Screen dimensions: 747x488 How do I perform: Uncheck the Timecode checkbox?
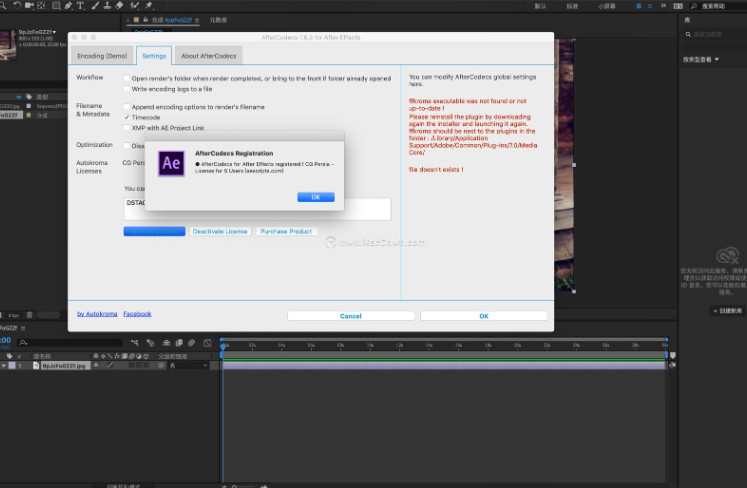(x=126, y=117)
